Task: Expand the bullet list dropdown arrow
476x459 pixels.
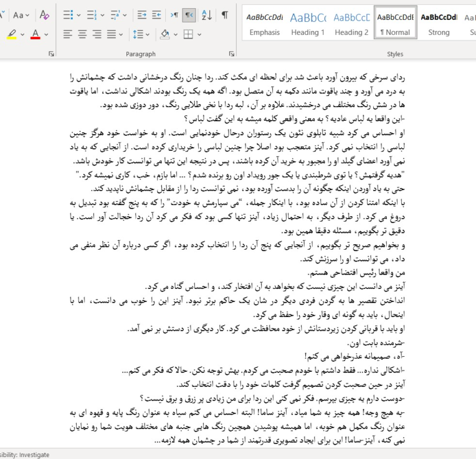Action: (x=79, y=15)
